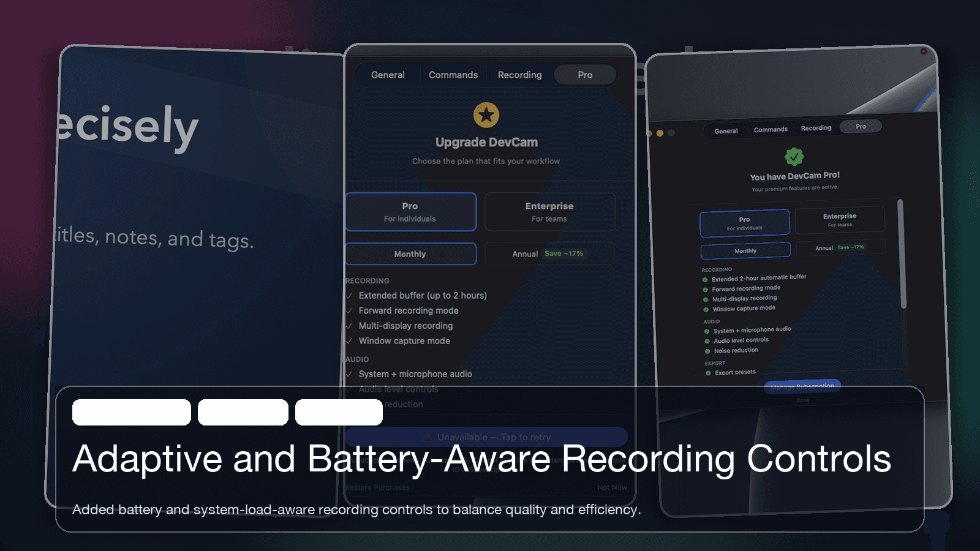Open General tab in right DevCam window

[726, 131]
